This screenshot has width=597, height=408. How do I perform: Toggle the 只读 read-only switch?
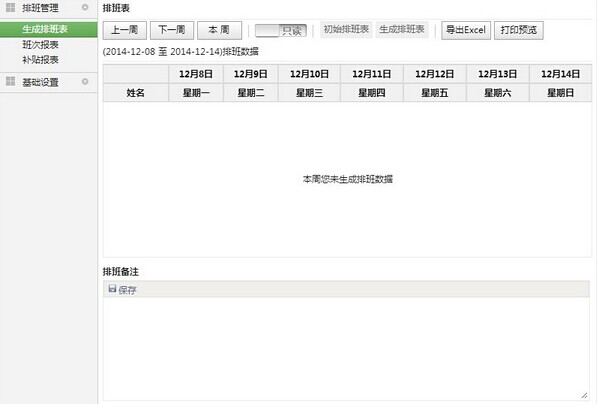[281, 30]
